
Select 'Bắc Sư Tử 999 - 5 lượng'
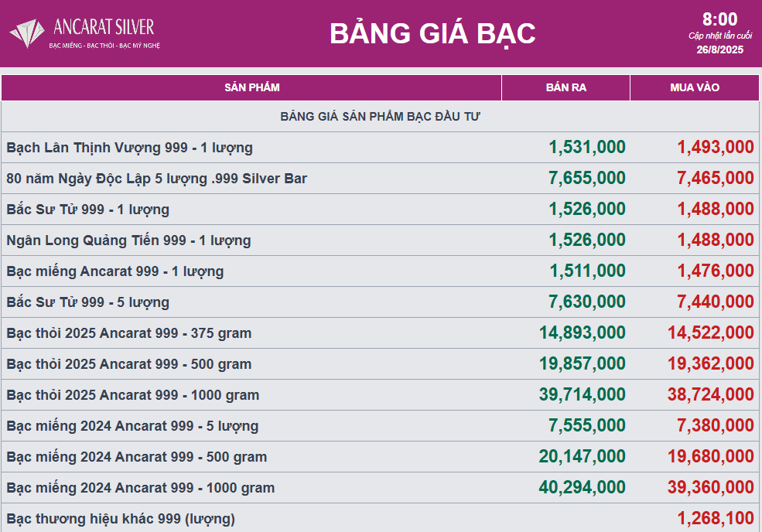click(x=87, y=302)
